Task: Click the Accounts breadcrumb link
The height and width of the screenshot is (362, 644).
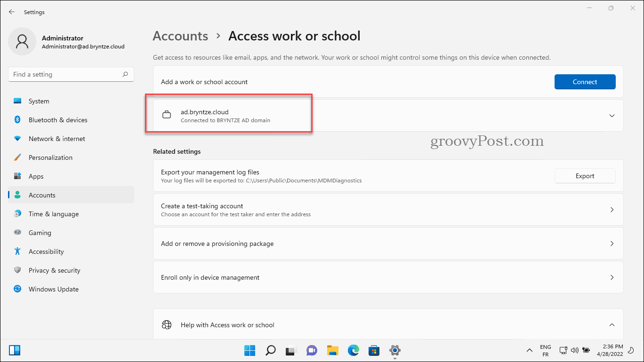Action: (180, 36)
